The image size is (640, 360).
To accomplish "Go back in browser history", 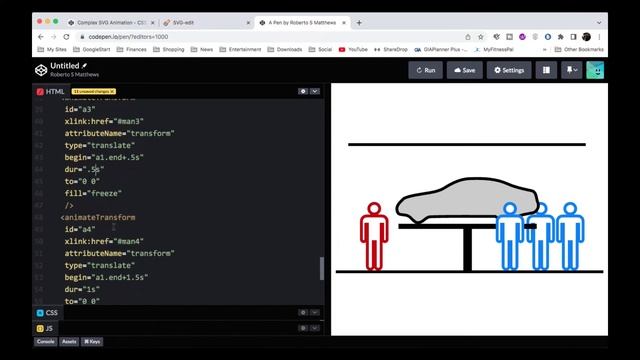I will click(41, 37).
